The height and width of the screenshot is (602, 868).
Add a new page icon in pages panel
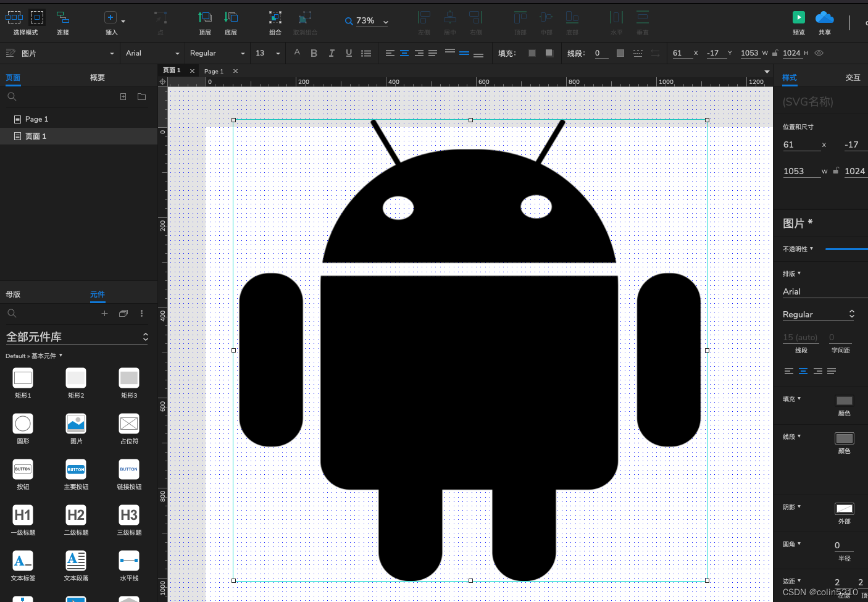(x=123, y=96)
